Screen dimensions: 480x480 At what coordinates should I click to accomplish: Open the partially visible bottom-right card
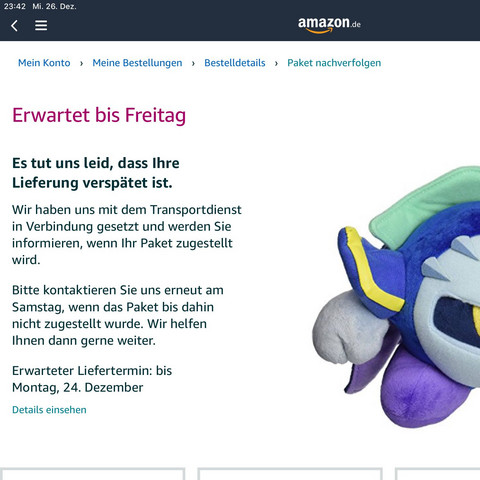pyautogui.click(x=437, y=474)
